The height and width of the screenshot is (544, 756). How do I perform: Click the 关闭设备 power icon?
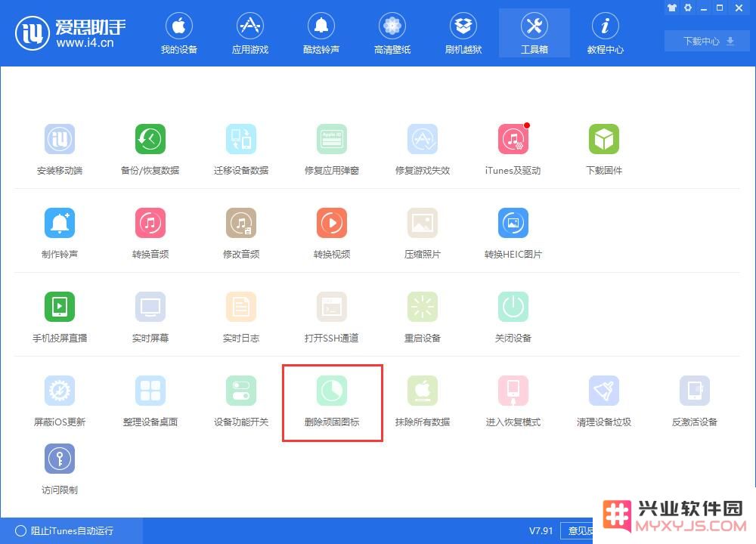coord(513,307)
